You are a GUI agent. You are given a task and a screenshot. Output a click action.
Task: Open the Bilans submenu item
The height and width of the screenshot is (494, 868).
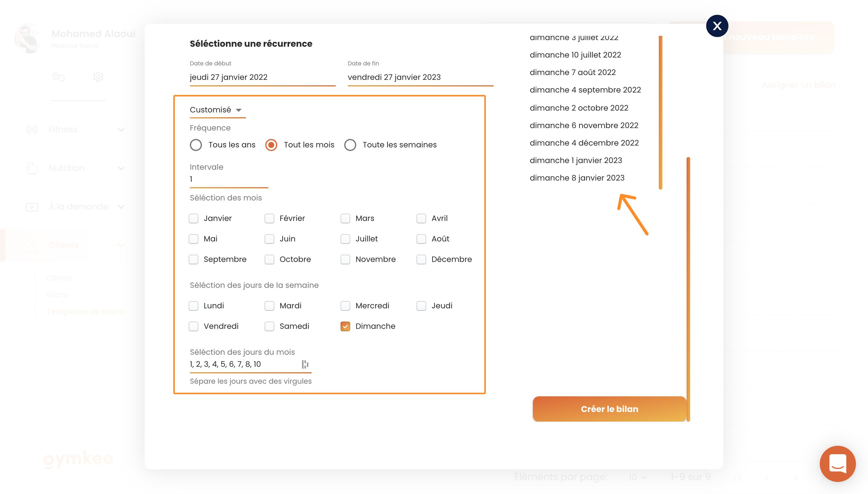click(x=58, y=295)
